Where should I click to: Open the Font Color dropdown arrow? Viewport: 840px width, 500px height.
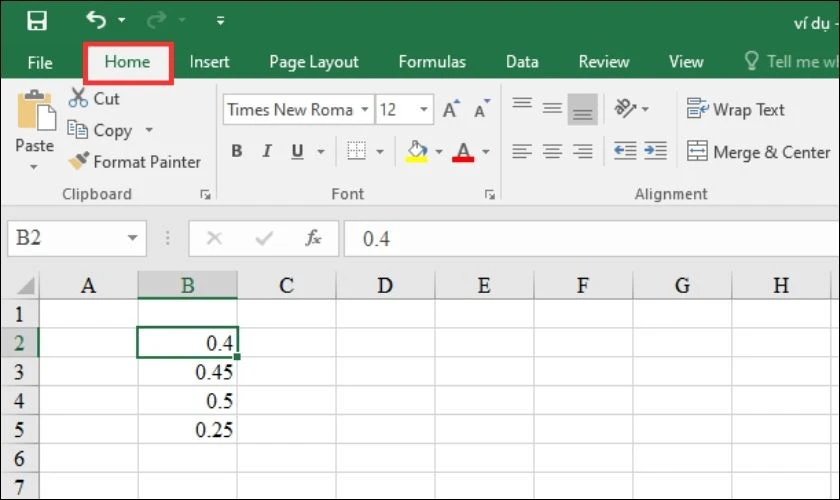(x=486, y=152)
